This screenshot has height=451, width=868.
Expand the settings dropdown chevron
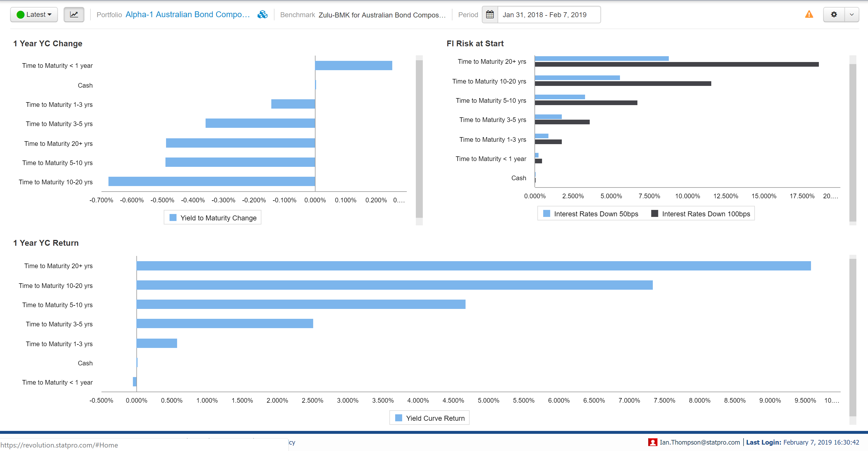851,15
